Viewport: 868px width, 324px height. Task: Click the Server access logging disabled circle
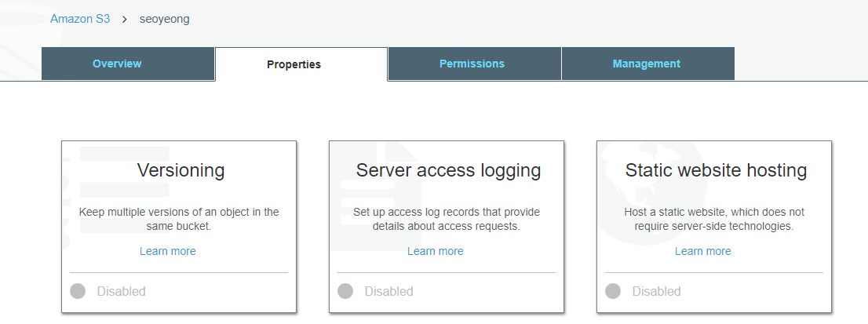pyautogui.click(x=345, y=291)
